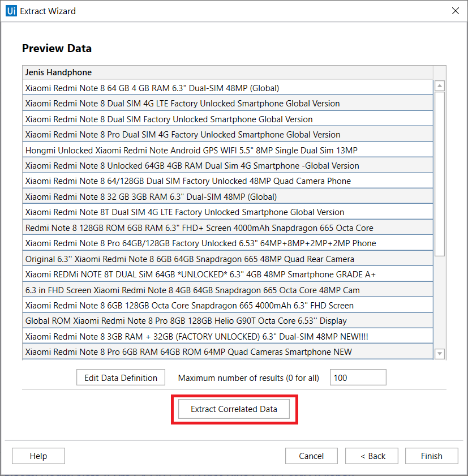
Task: Open Help for the wizard
Action: tap(38, 456)
